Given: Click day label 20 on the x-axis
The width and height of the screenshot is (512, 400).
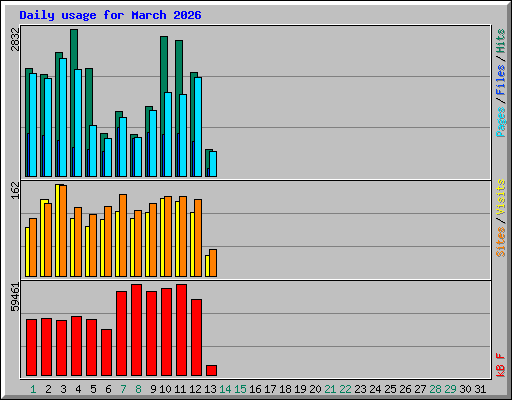Looking at the screenshot, I should coord(315,389).
